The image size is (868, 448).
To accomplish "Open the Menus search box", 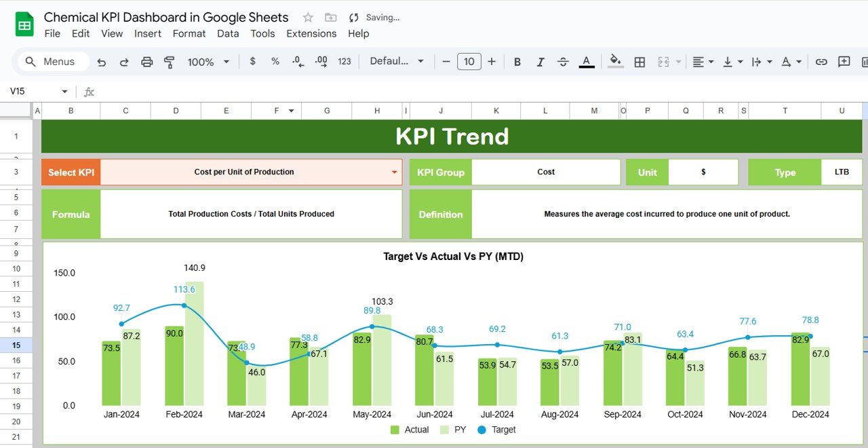I will [54, 62].
